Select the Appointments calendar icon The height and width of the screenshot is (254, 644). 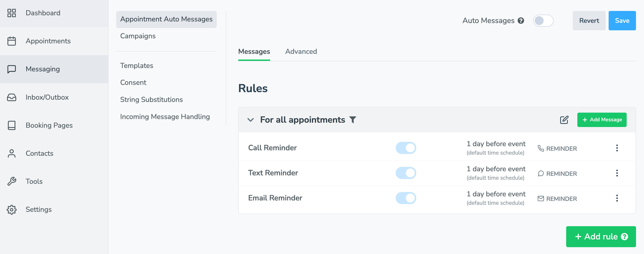coord(11,41)
